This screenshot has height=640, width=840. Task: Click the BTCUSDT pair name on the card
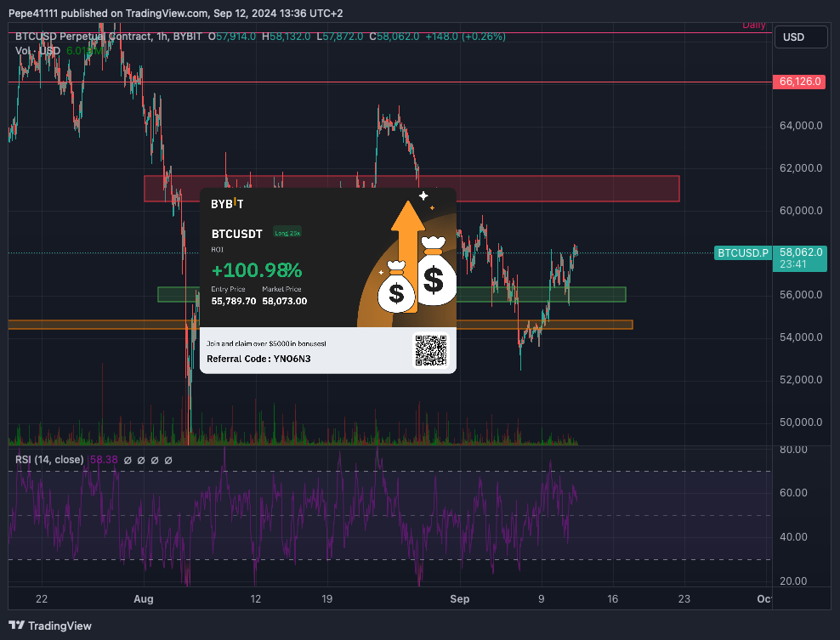[x=237, y=234]
